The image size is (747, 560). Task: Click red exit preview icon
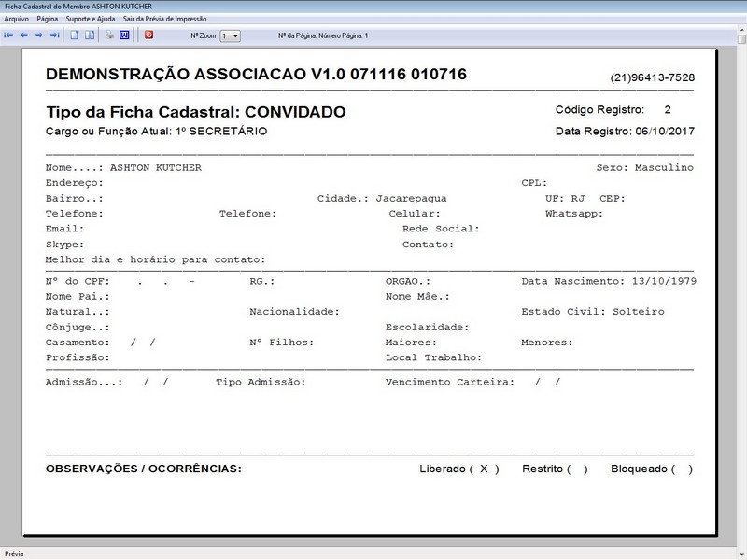pos(149,35)
